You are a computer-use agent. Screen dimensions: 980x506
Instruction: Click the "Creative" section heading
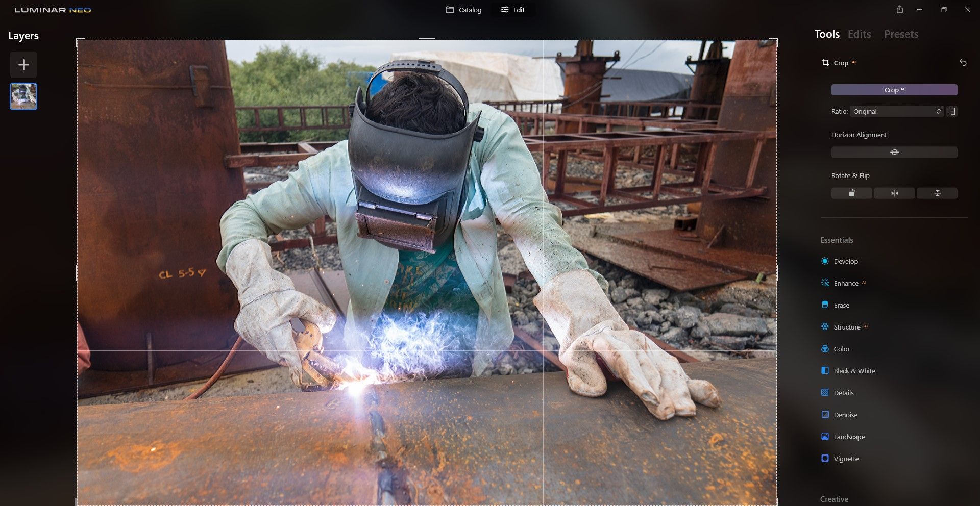click(x=834, y=499)
